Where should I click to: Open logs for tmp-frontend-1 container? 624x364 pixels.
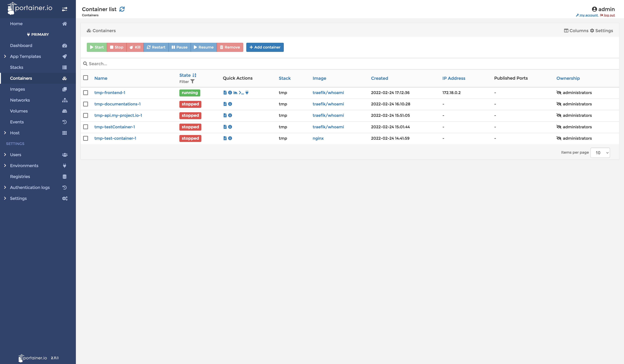[225, 93]
